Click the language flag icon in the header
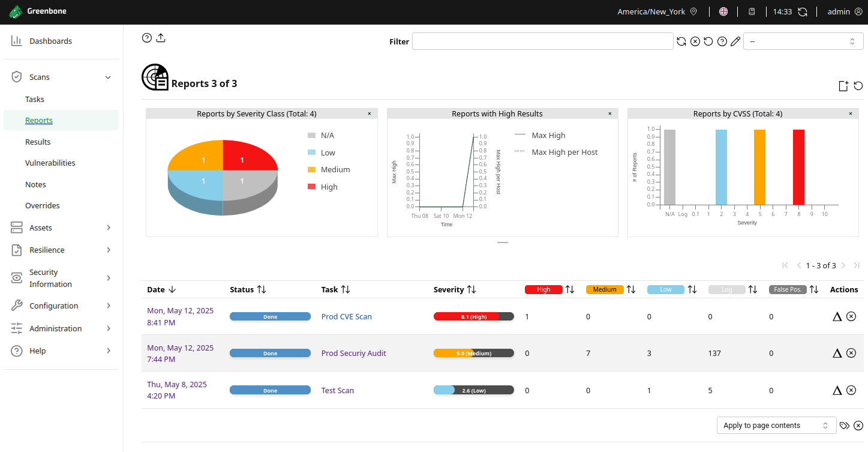 (x=723, y=11)
